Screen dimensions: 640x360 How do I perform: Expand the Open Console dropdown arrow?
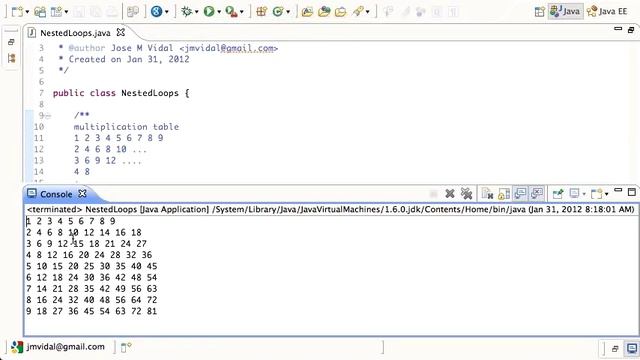point(606,194)
